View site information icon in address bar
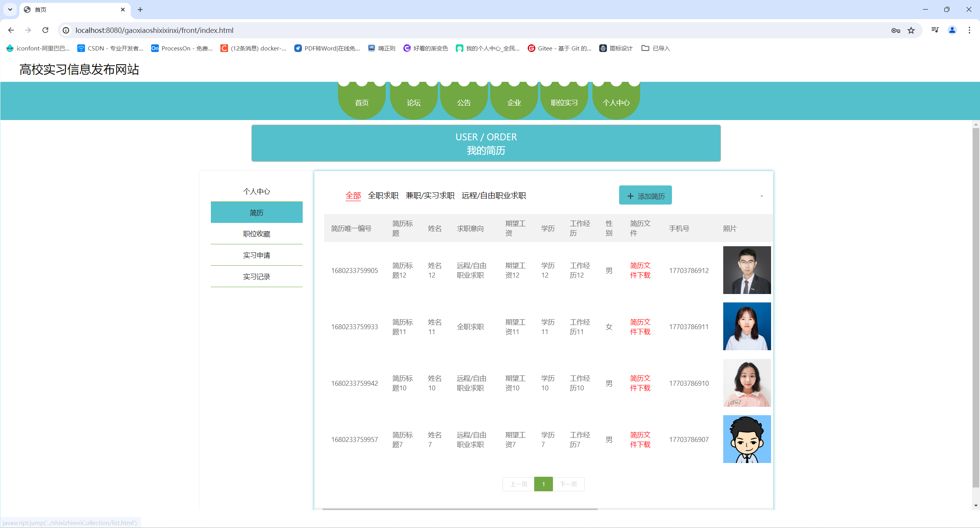 click(66, 30)
